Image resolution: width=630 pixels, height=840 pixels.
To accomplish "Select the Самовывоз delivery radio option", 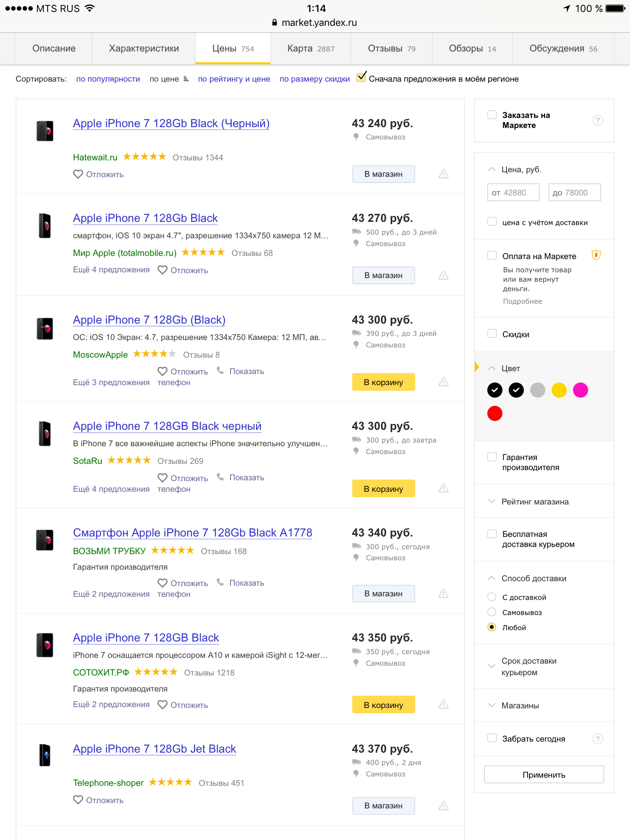I will click(492, 612).
